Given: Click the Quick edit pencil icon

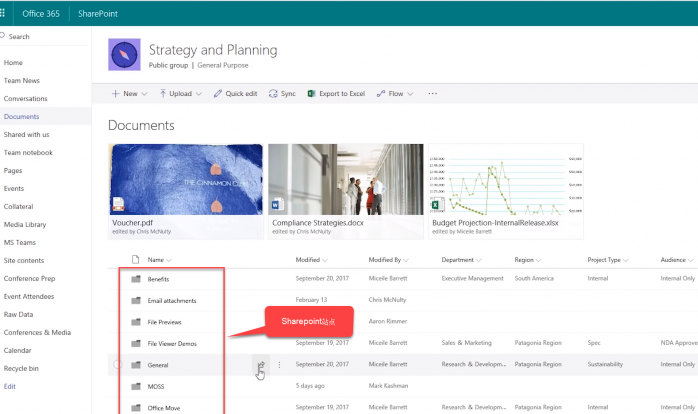Looking at the screenshot, I should [218, 93].
